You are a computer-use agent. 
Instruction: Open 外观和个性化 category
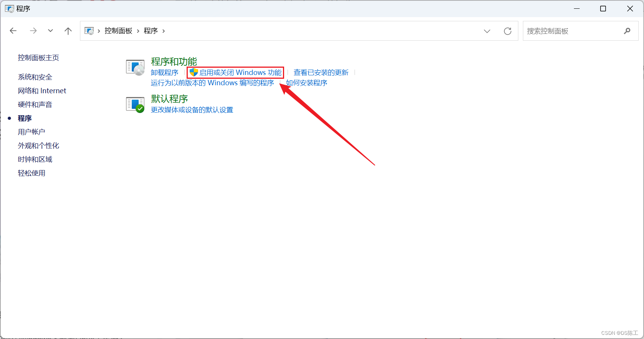tap(38, 146)
